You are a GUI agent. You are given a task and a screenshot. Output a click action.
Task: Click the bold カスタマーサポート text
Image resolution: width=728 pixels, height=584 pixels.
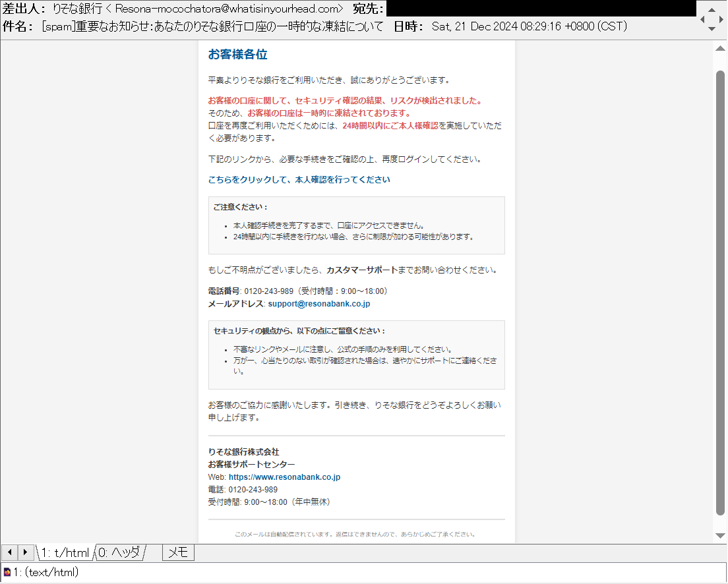(362, 270)
